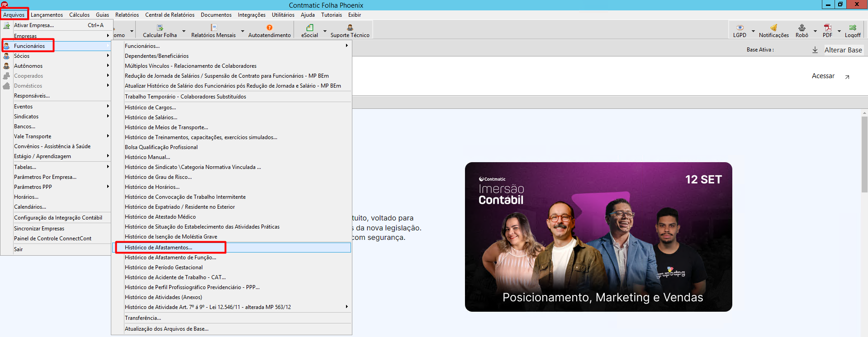Expand the Tabelas... submenu arrow
This screenshot has width=868, height=337.
pos(108,167)
